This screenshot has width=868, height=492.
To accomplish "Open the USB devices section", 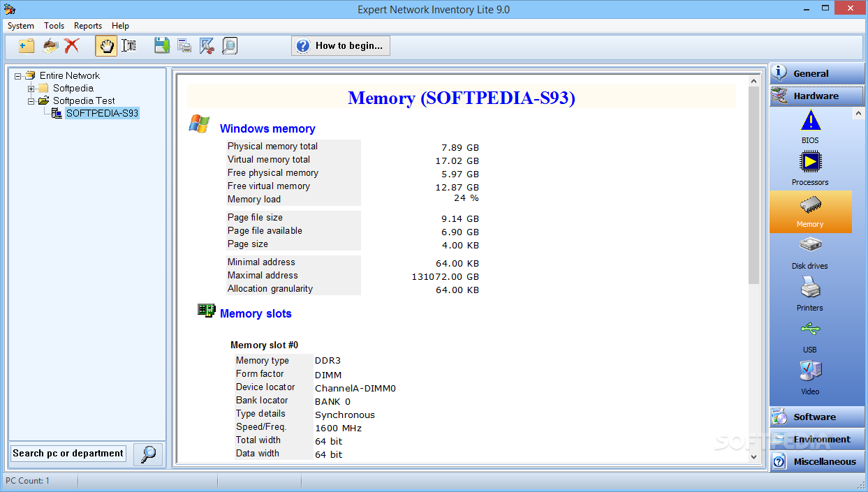I will pyautogui.click(x=810, y=336).
